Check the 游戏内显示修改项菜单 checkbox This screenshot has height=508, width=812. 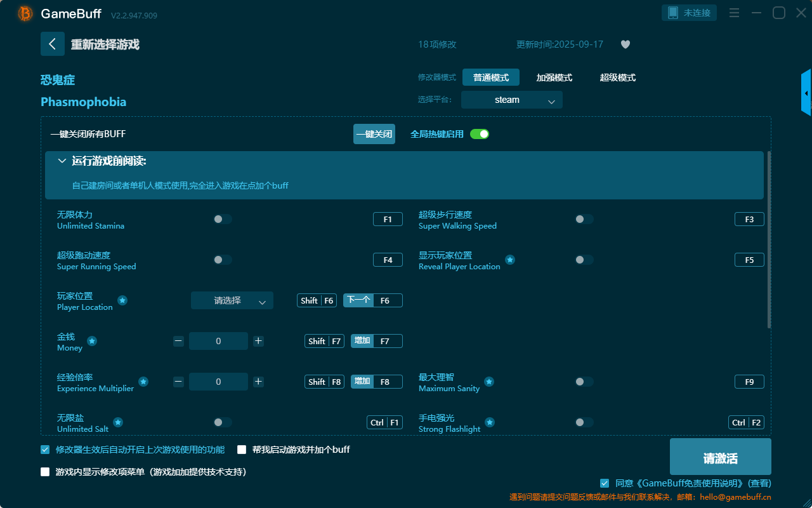[x=45, y=472]
